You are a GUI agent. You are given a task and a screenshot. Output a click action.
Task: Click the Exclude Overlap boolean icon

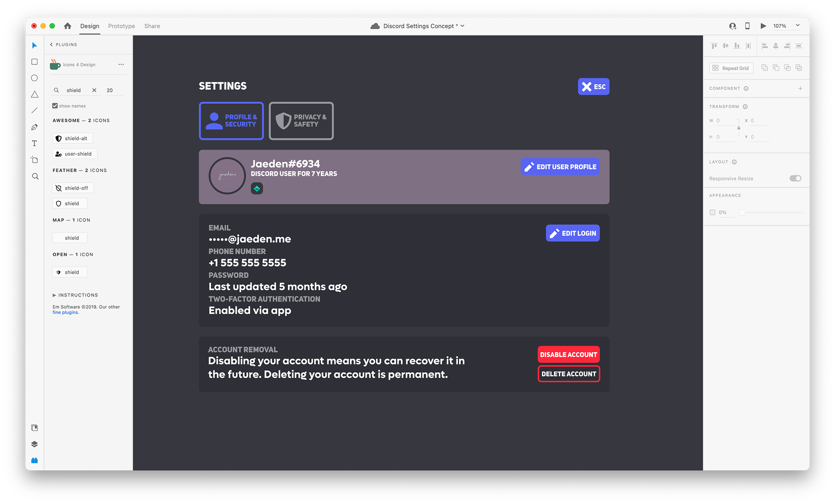click(798, 67)
